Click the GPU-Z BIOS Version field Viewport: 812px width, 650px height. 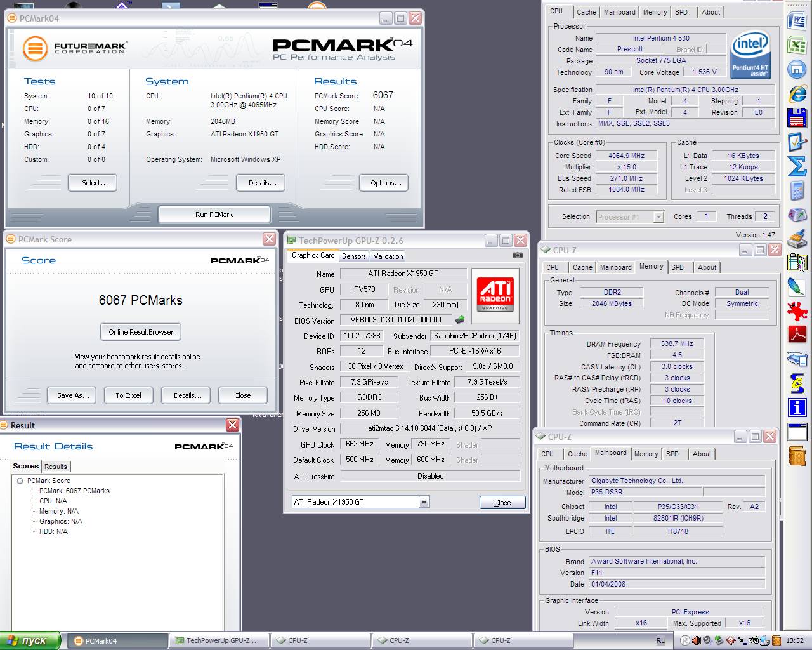pyautogui.click(x=396, y=320)
